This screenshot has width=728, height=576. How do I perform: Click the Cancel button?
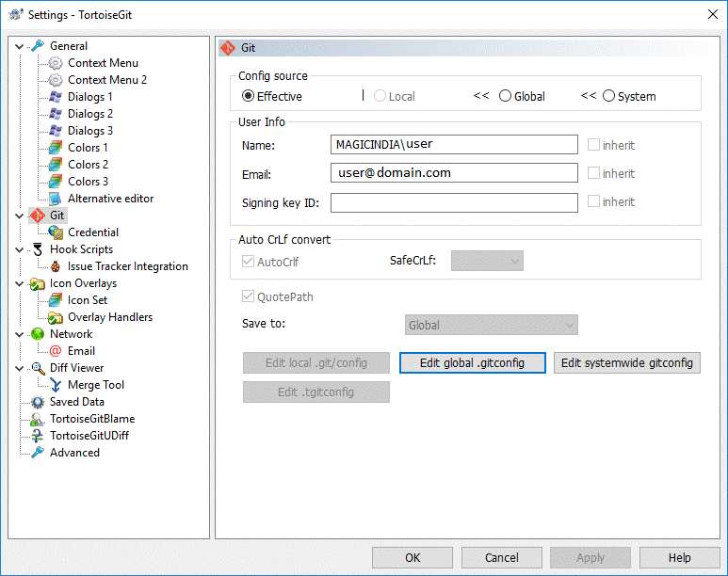point(501,557)
